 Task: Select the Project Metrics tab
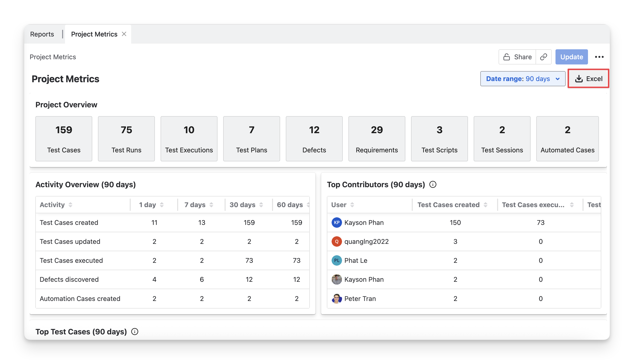pos(94,34)
